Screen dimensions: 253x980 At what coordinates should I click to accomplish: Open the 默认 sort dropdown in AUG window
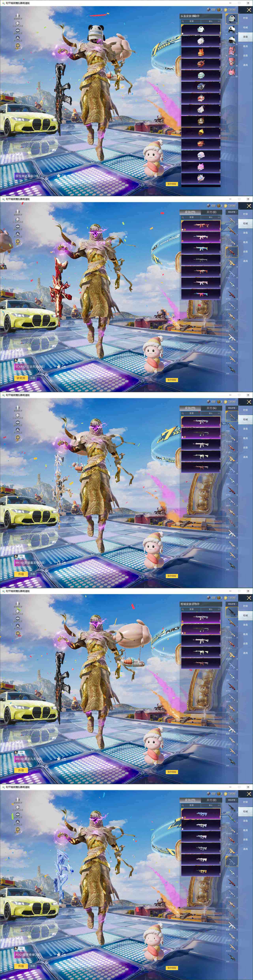pyautogui.click(x=211, y=805)
